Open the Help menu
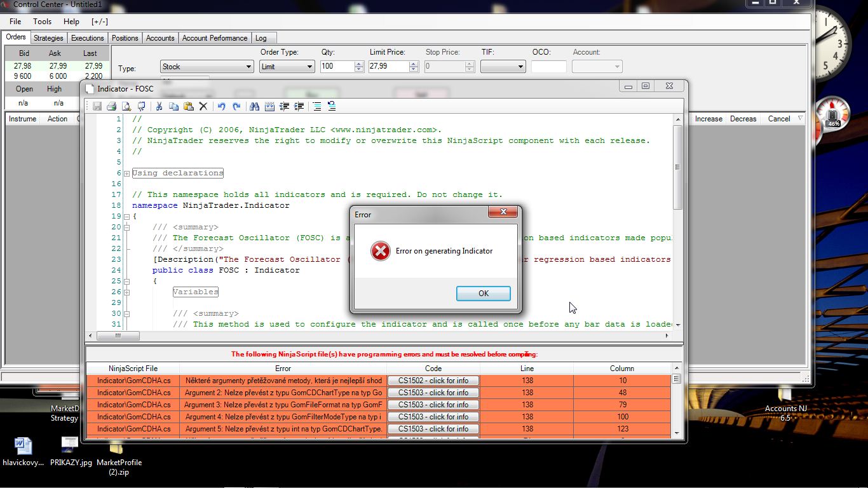Image resolution: width=868 pixels, height=488 pixels. point(71,22)
